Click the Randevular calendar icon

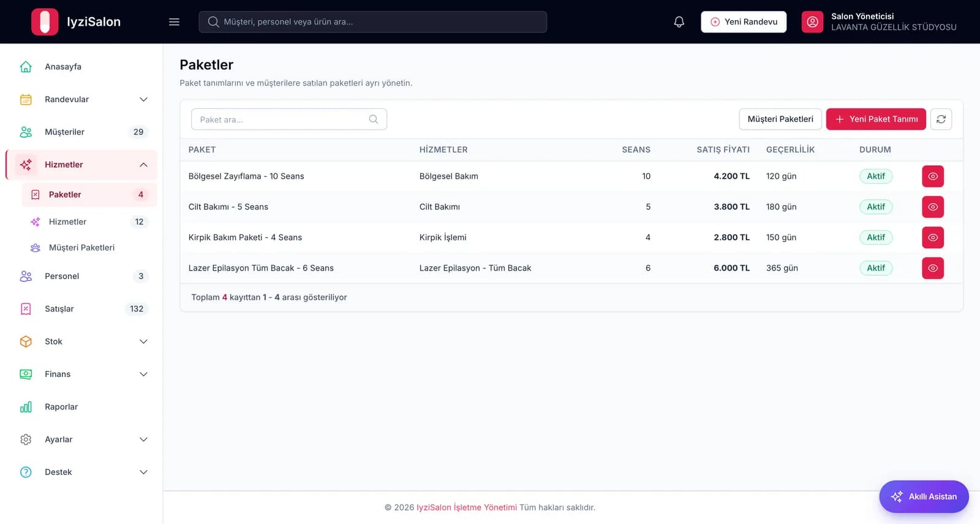coord(26,100)
